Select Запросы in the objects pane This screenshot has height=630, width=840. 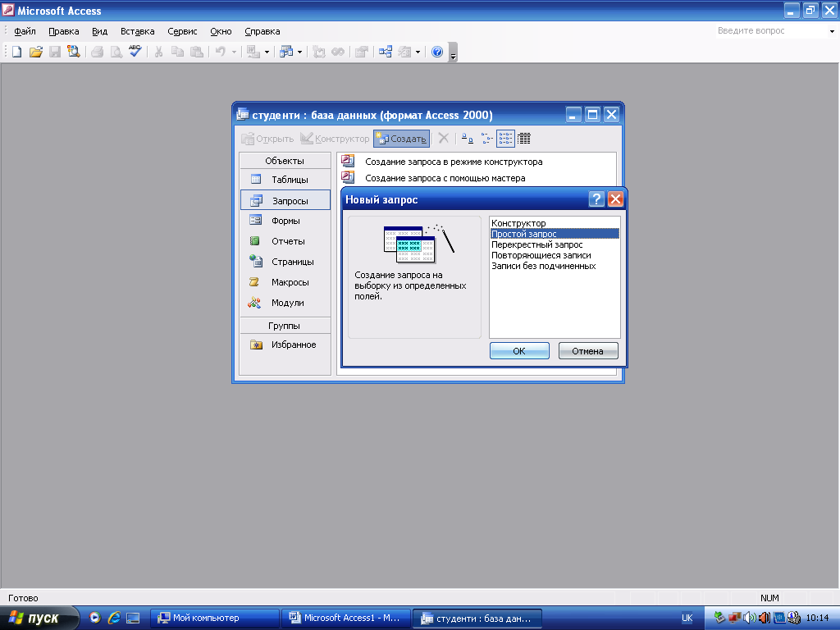[x=285, y=200]
